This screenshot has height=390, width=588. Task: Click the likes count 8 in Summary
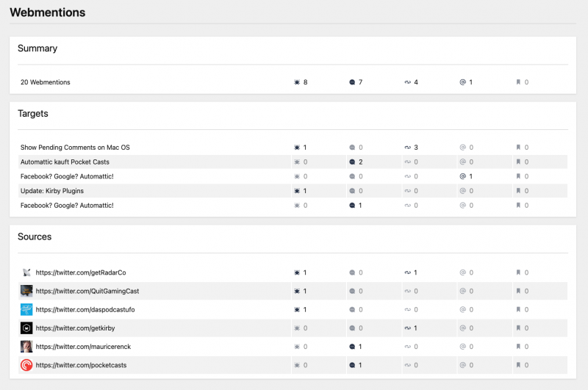coord(305,82)
